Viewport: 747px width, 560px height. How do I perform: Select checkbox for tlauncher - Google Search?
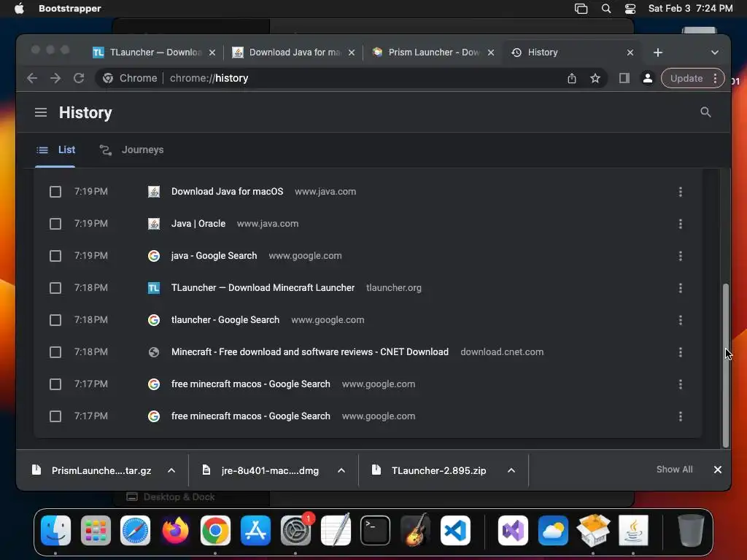tap(55, 320)
